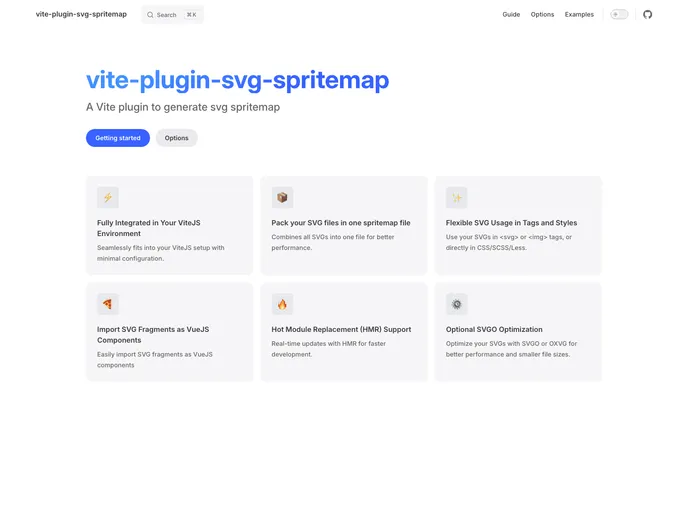688x512 pixels.
Task: Click the Getting started button
Action: [118, 138]
